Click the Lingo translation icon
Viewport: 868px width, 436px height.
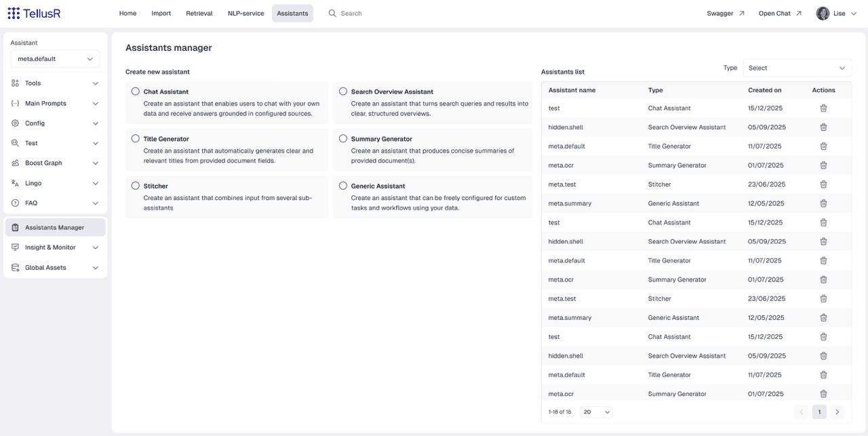(x=15, y=183)
